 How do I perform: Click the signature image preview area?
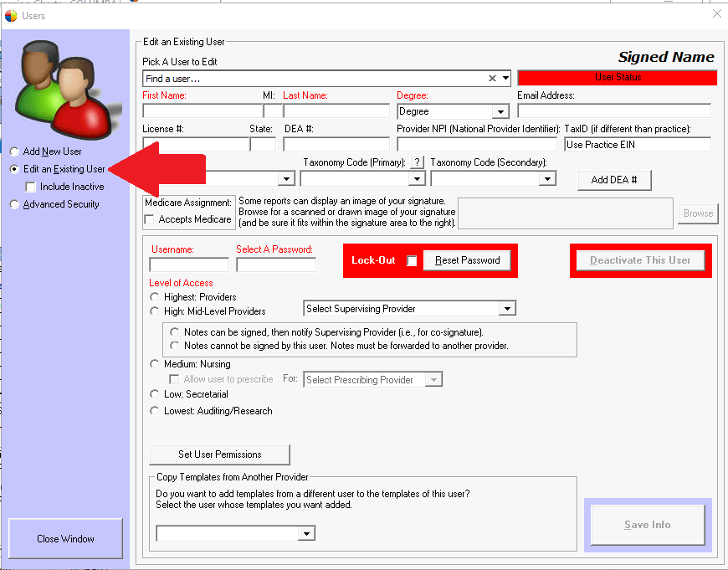[566, 213]
